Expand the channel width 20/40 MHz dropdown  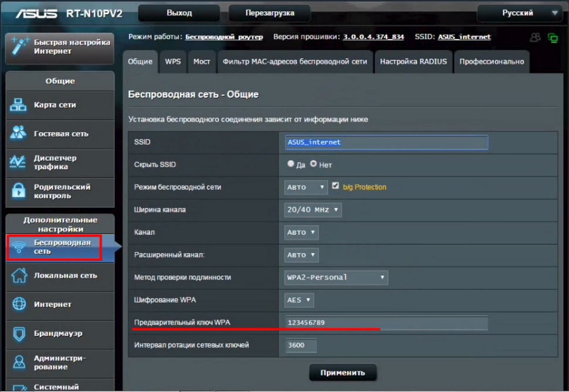point(313,209)
